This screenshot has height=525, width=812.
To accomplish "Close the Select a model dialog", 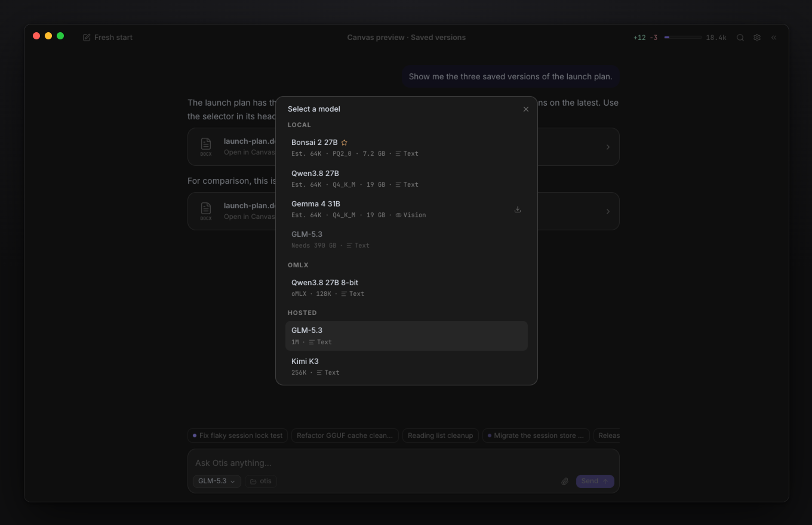I will click(x=526, y=109).
